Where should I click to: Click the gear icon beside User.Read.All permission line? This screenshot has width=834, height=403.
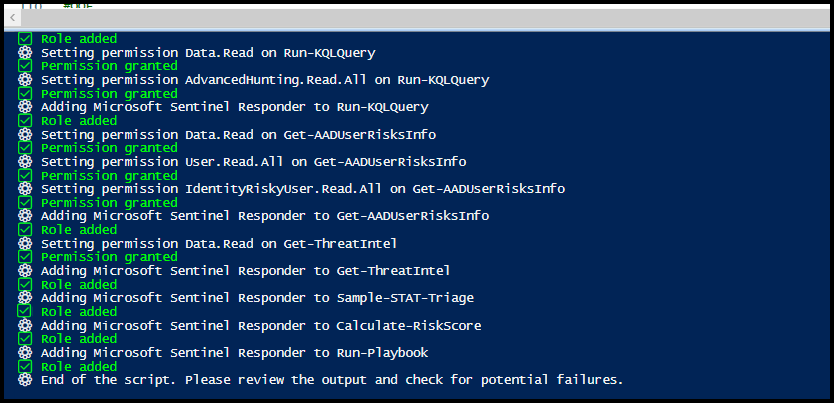tap(25, 162)
